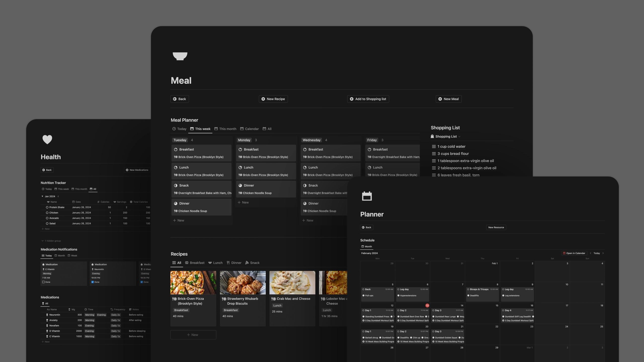Select the Breakfast filter tab in Recipes

tap(197, 262)
